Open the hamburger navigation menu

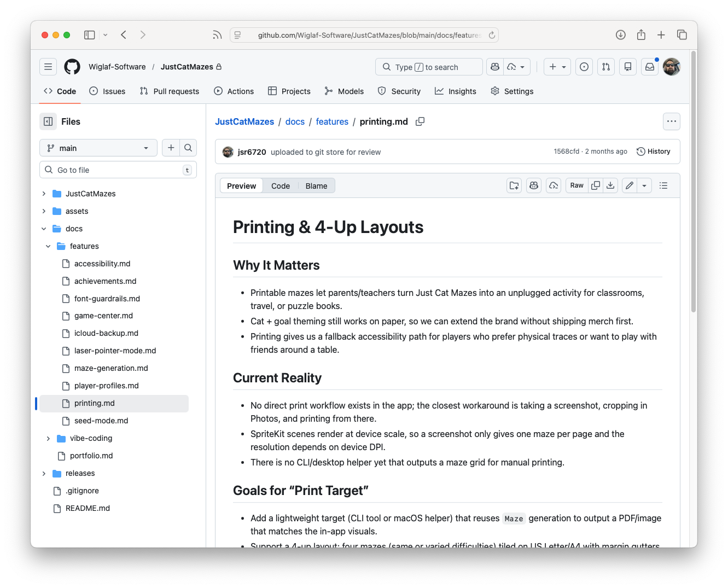point(48,67)
